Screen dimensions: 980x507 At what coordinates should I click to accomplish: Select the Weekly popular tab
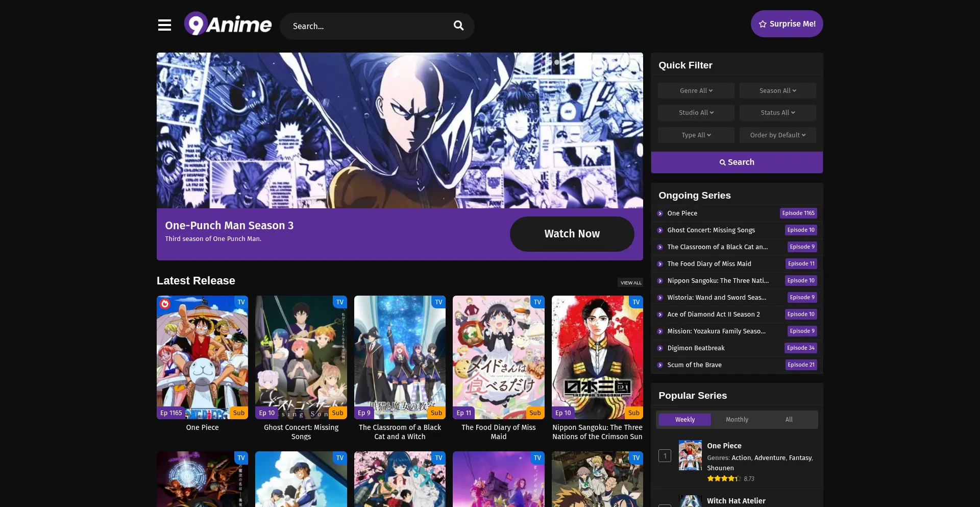tap(684, 419)
